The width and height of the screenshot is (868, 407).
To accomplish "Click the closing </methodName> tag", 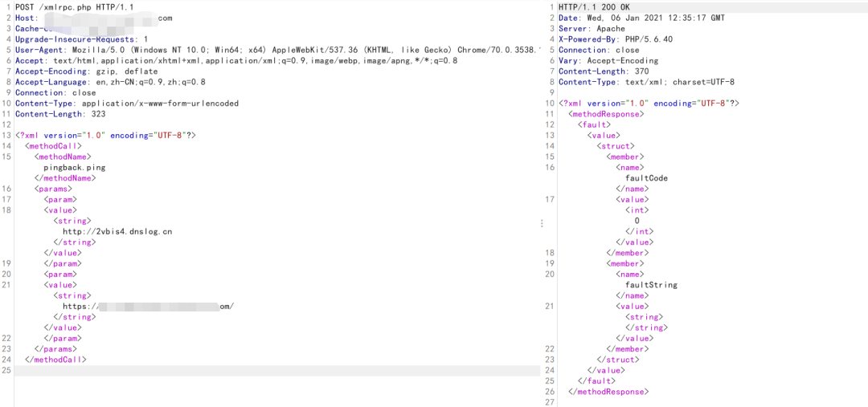I will [65, 178].
